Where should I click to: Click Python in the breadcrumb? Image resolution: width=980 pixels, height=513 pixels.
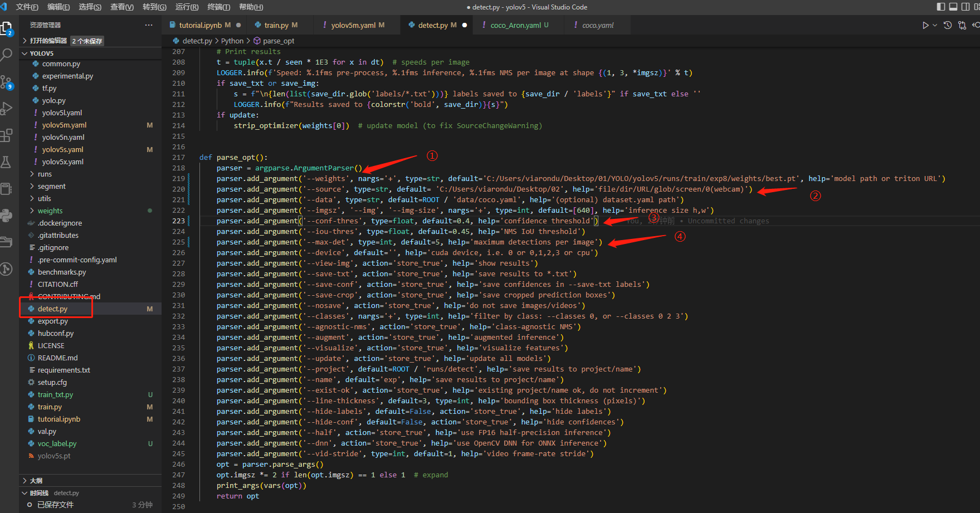coord(232,41)
